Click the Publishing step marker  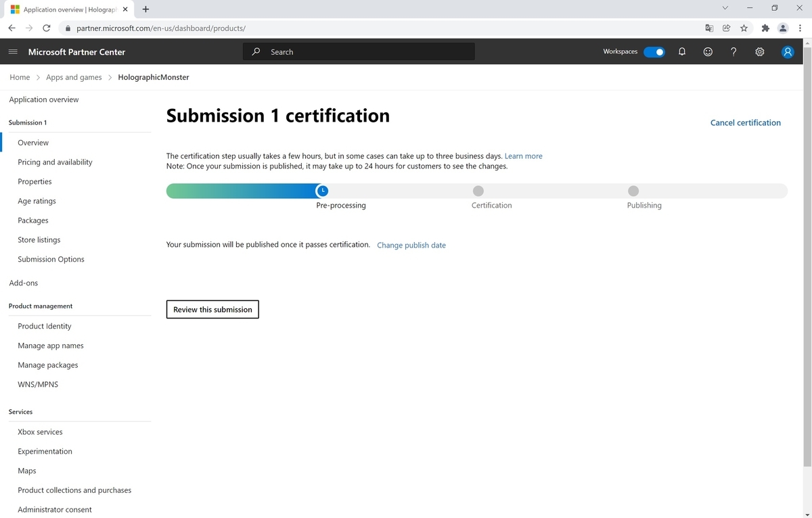point(633,191)
